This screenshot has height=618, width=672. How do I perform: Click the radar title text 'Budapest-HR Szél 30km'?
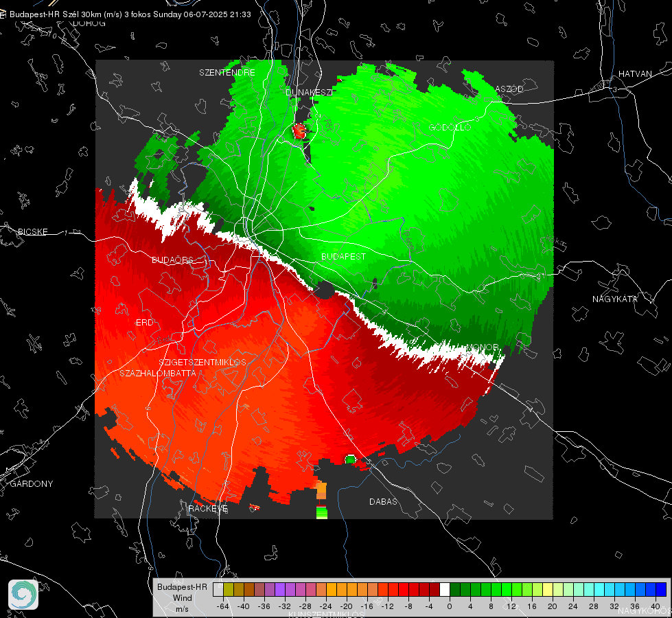(56, 14)
